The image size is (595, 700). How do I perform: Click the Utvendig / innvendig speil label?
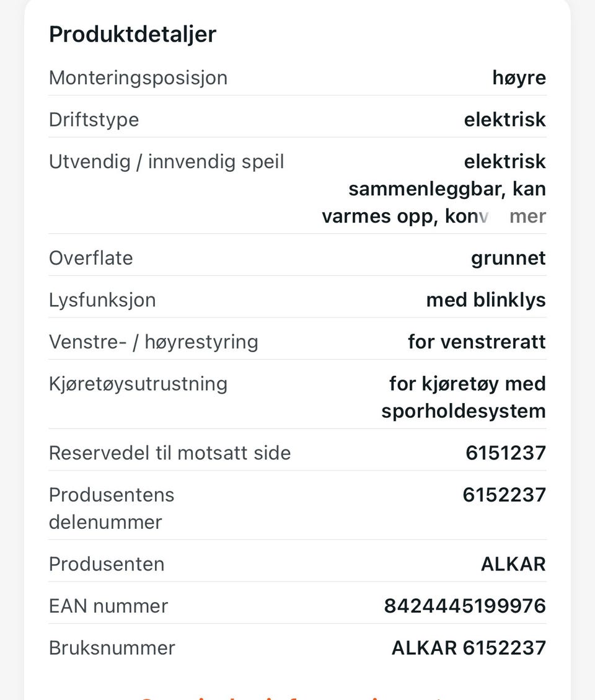pos(167,162)
